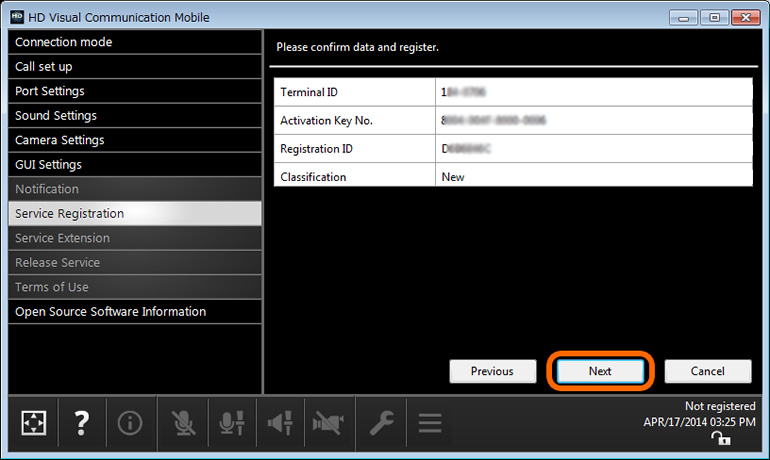The width and height of the screenshot is (770, 460).
Task: Click the full screen view icon
Action: (x=33, y=423)
